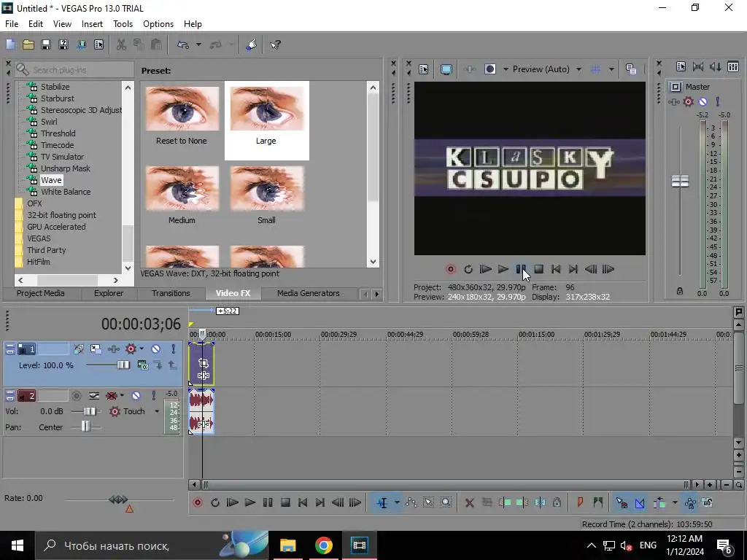Pause playback under video preview

[521, 270]
